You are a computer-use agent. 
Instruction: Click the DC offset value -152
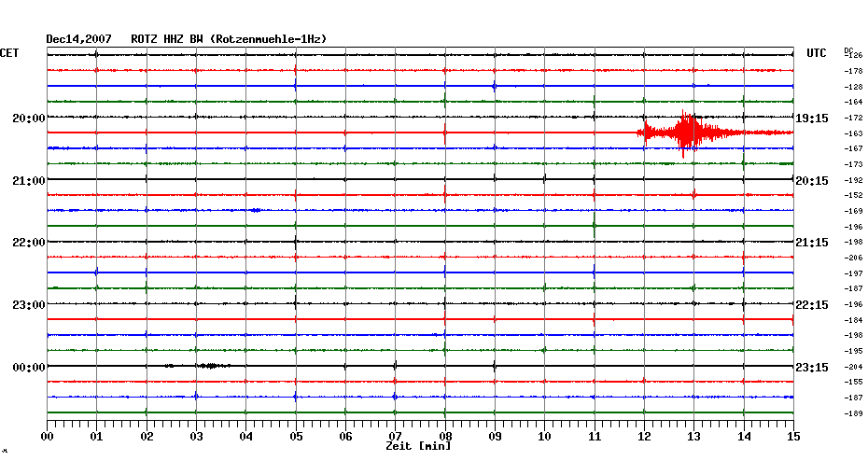click(854, 195)
